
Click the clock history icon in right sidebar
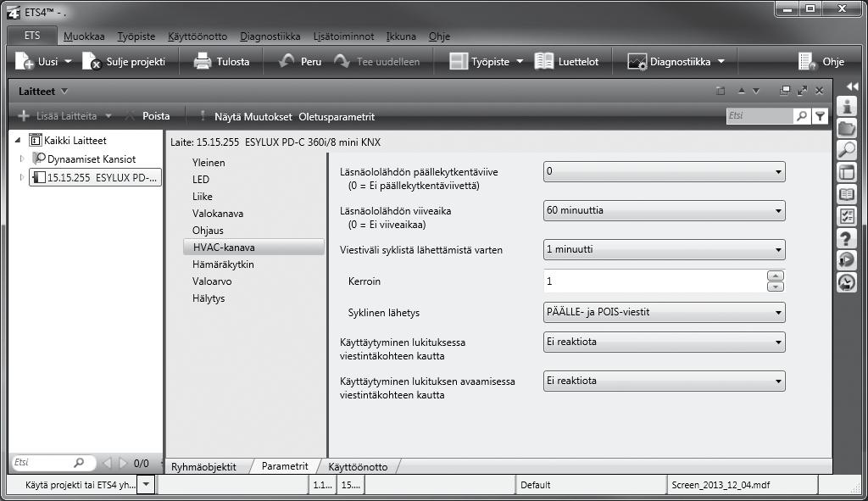(847, 282)
